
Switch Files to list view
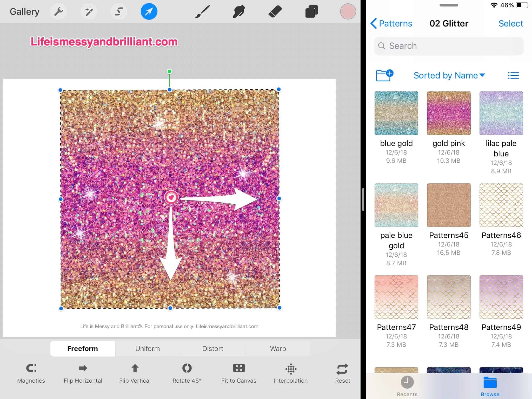pos(513,75)
